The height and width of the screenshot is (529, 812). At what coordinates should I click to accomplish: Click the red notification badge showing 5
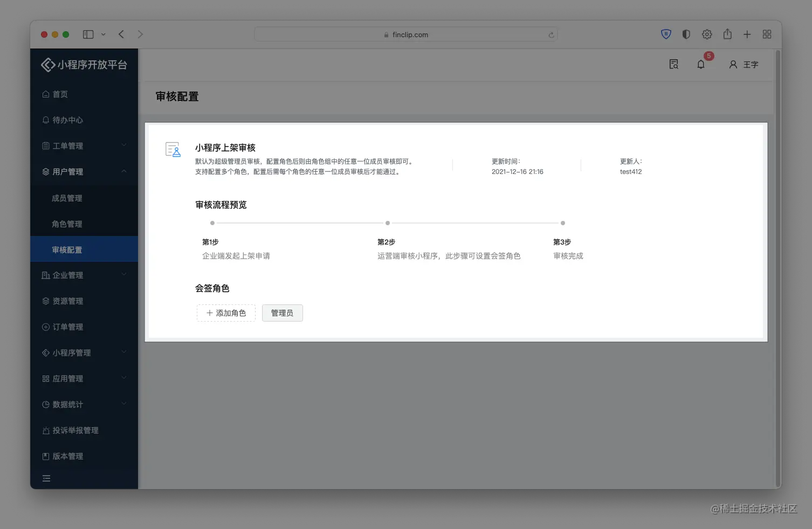point(709,56)
